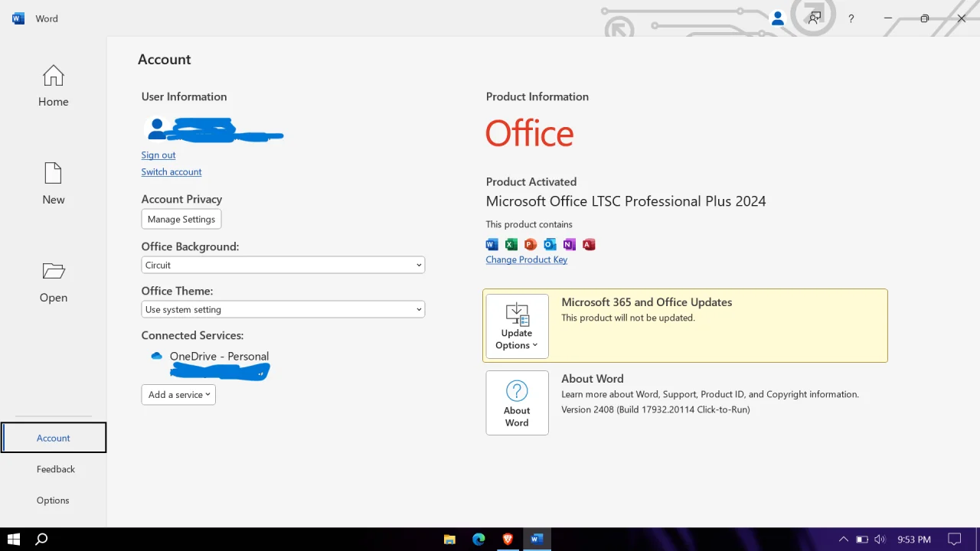The image size is (980, 551).
Task: Open battery status in system tray
Action: click(862, 540)
